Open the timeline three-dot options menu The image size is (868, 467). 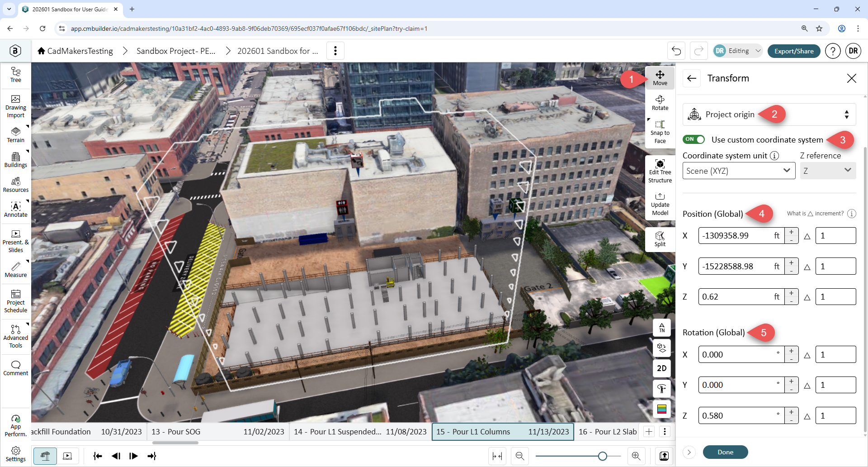coord(665,432)
